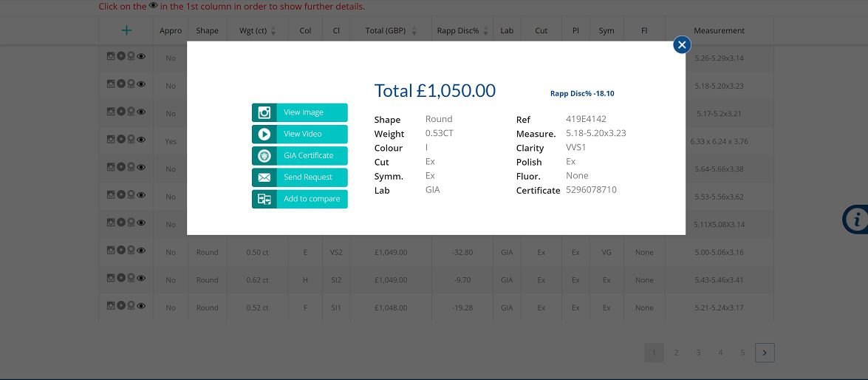Screen dimensions: 868x380
Task: Click the play icon on View Video
Action: point(264,134)
